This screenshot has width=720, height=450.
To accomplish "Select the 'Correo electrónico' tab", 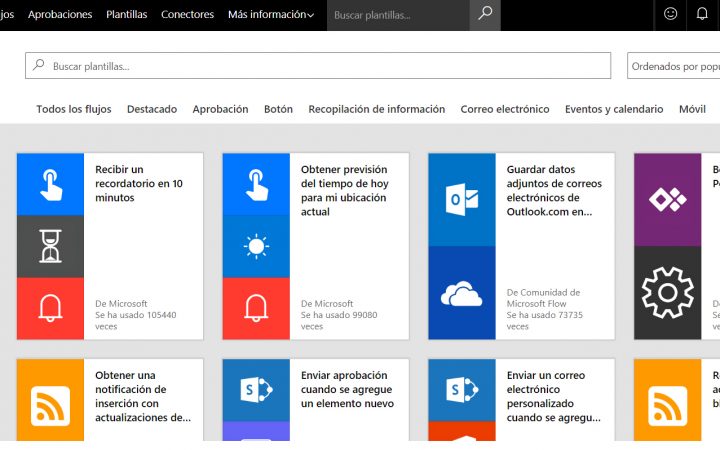I will point(505,109).
